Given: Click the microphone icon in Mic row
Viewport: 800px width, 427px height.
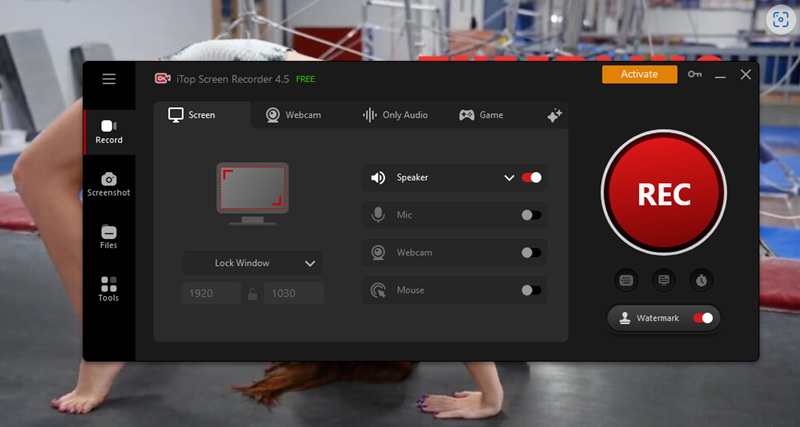Looking at the screenshot, I should click(x=378, y=215).
